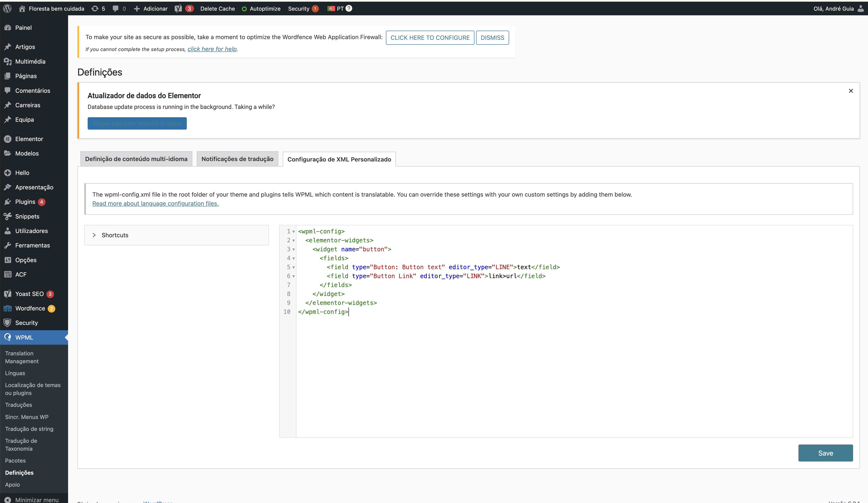
Task: Open Tradução de Taxonomia submenu item
Action: tap(21, 445)
